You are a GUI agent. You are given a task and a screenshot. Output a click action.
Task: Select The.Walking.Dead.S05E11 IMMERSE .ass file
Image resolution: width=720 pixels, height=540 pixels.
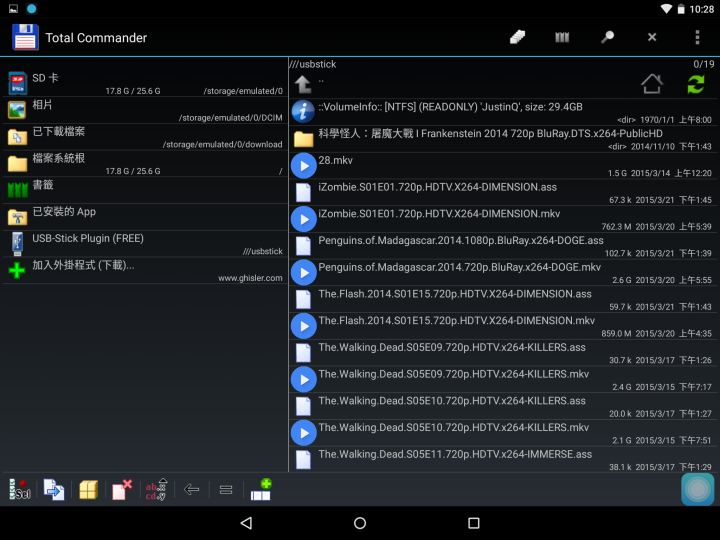(x=503, y=459)
